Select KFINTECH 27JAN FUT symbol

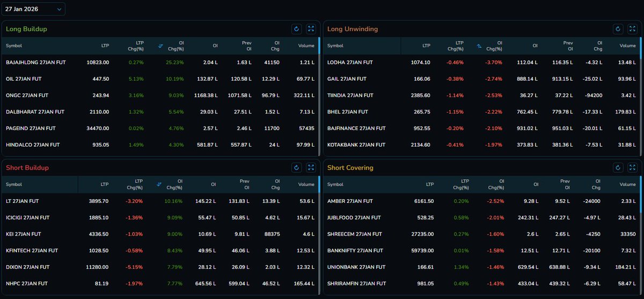[x=33, y=251]
